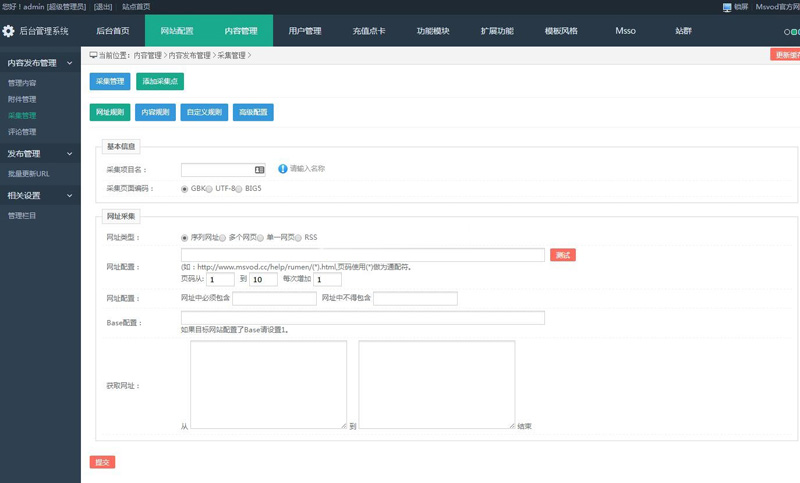800x483 pixels.
Task: Expand the 发布管理 sidebar section
Action: [69, 154]
